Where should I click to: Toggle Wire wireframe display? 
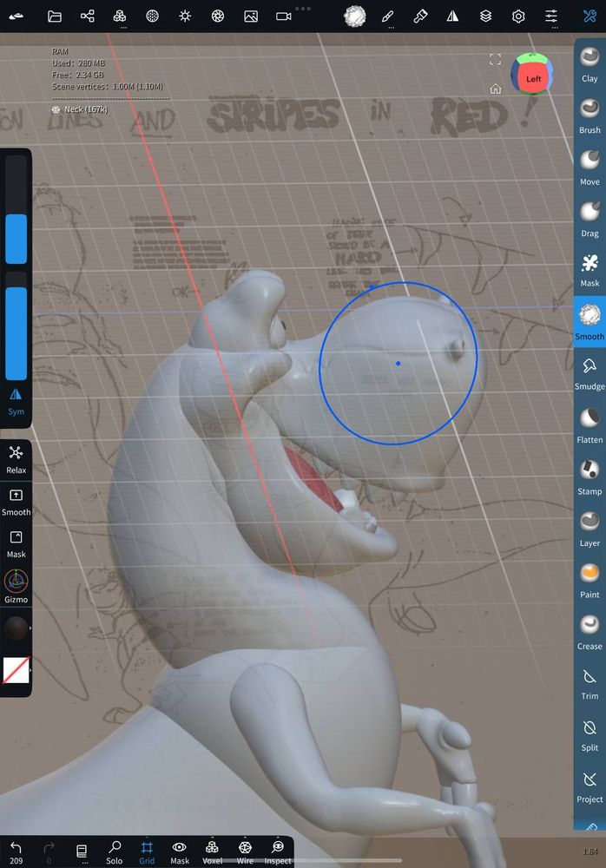pos(245,852)
